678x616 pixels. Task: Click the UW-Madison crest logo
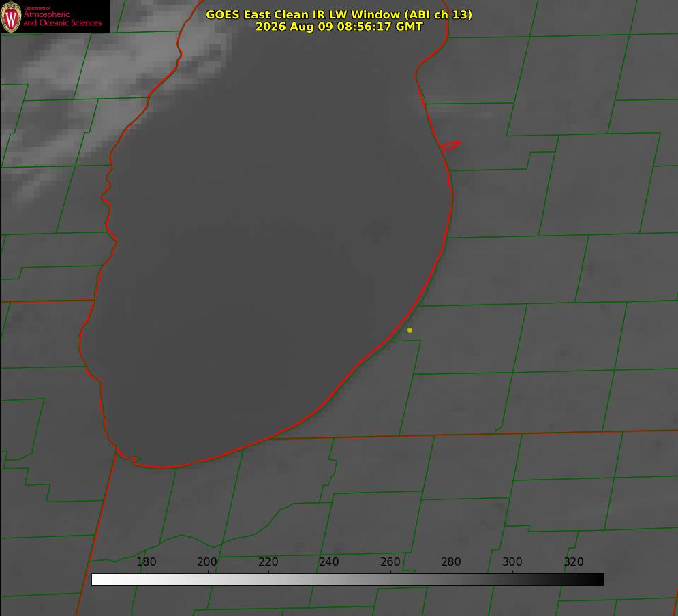pos(11,16)
